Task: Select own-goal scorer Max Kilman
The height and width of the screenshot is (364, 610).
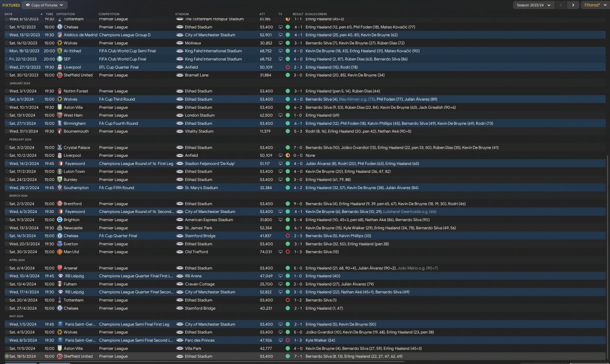Action: 357,99
